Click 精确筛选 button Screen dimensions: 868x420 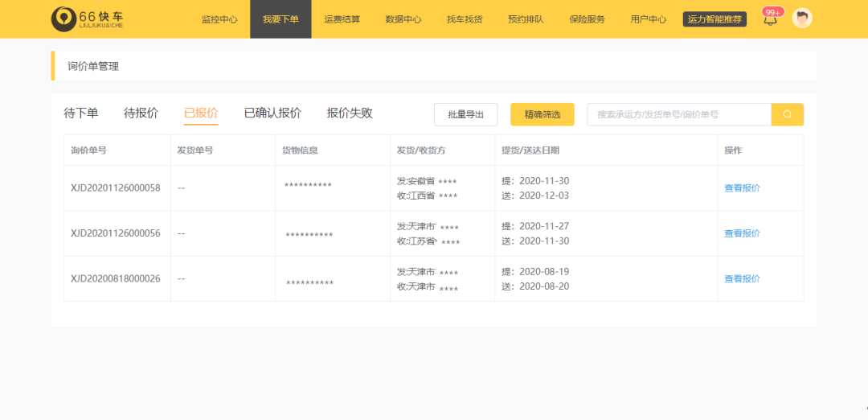coord(542,115)
